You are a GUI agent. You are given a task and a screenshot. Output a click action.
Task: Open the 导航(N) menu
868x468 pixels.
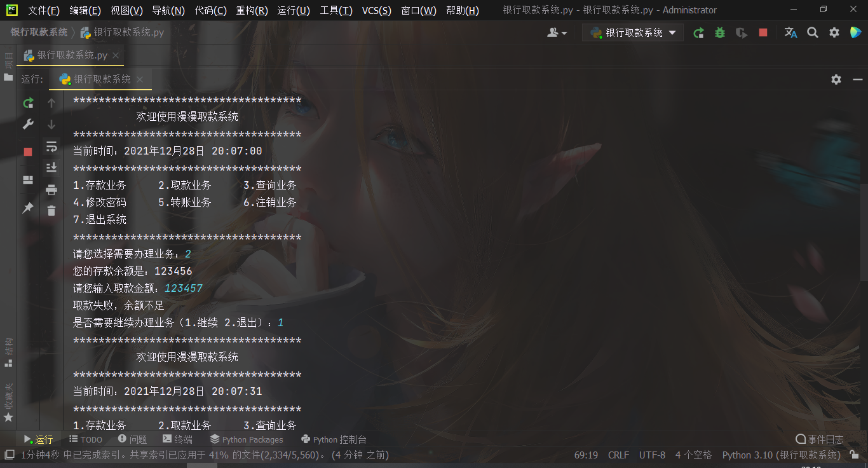(x=168, y=10)
